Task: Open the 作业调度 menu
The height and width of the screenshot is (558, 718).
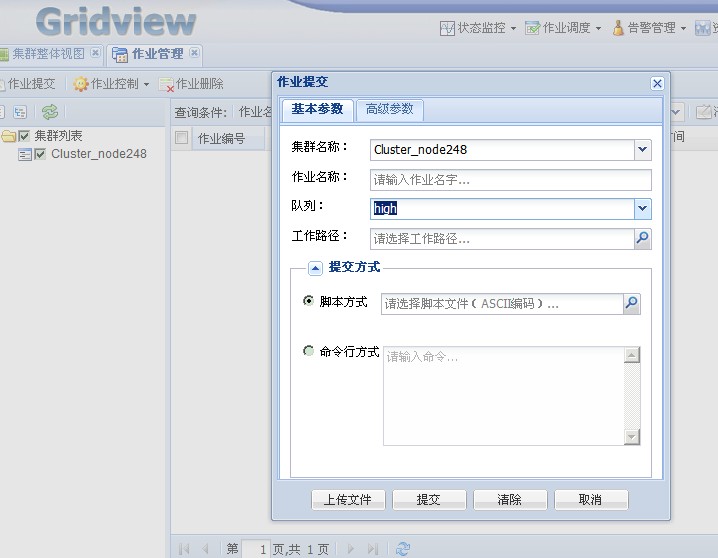Action: [x=563, y=28]
